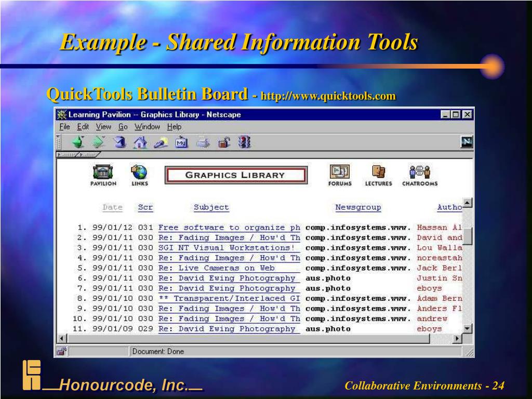Open '** Transparent/Interlaced GI' post
Screen dimensions: 532x399
point(229,299)
